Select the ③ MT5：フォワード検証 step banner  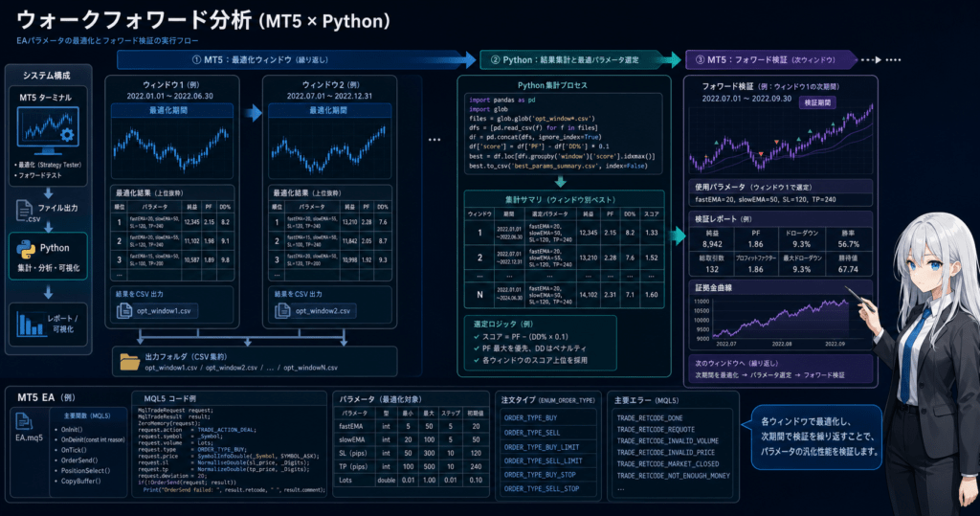(770, 60)
